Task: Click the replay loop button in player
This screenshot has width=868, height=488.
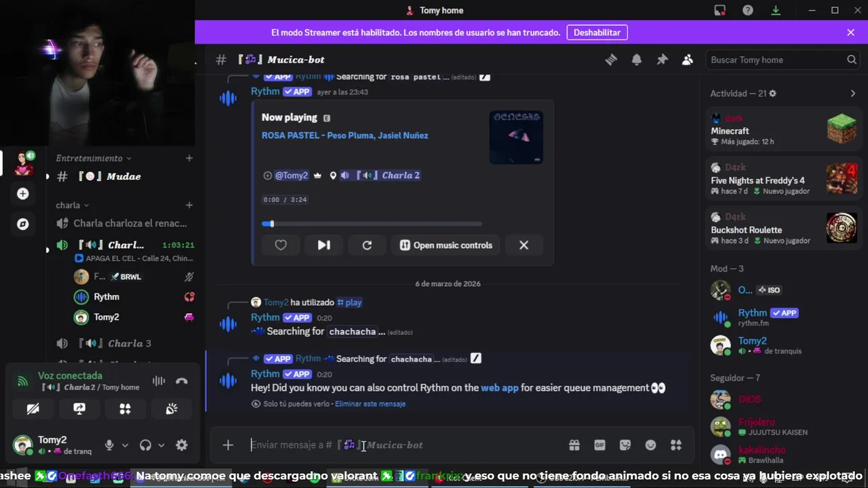Action: pyautogui.click(x=367, y=245)
